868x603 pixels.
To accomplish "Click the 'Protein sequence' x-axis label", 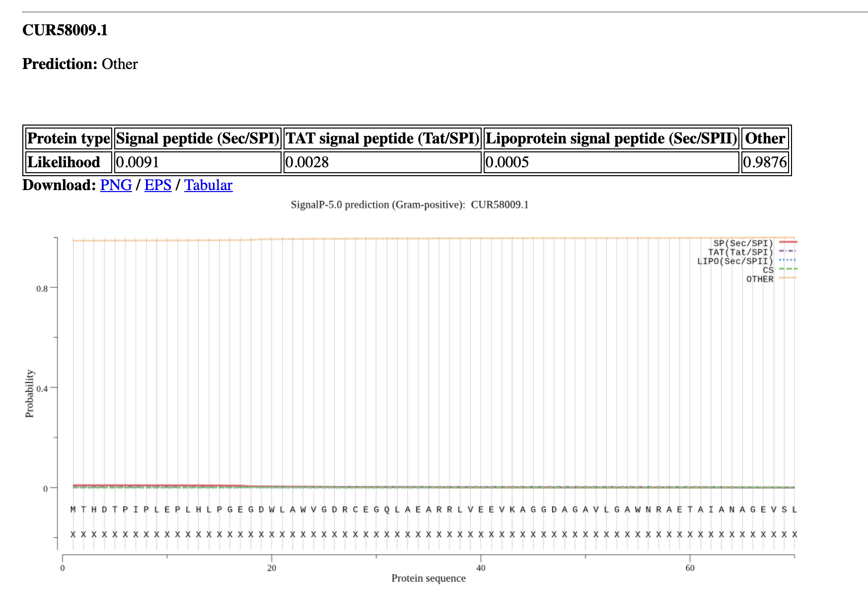I will point(429,578).
